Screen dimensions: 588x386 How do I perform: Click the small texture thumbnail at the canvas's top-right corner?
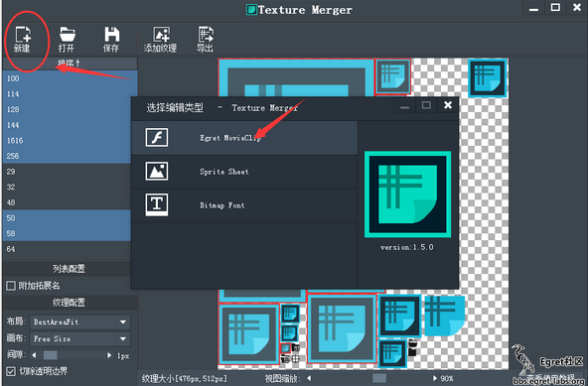[x=488, y=78]
